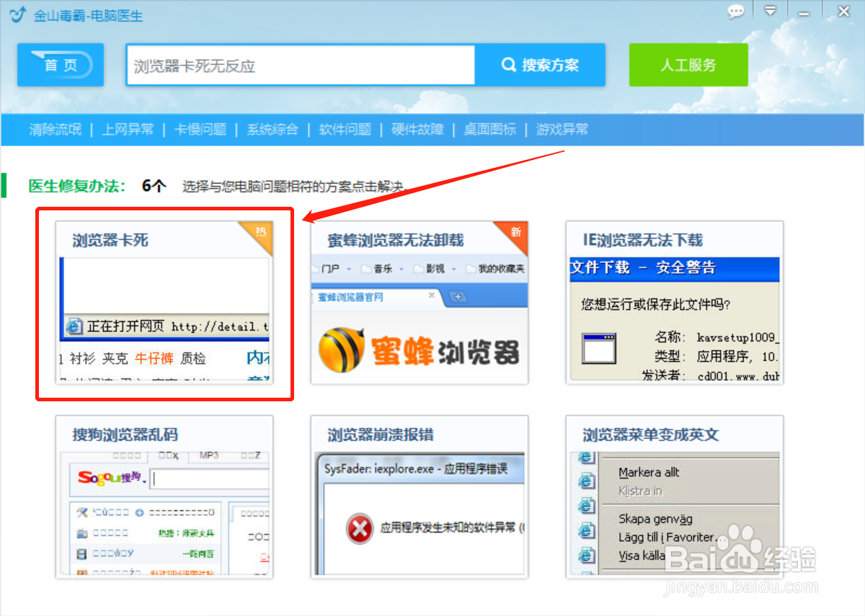Open the title bar dropdown menu icon
The width and height of the screenshot is (865, 616).
(x=771, y=12)
